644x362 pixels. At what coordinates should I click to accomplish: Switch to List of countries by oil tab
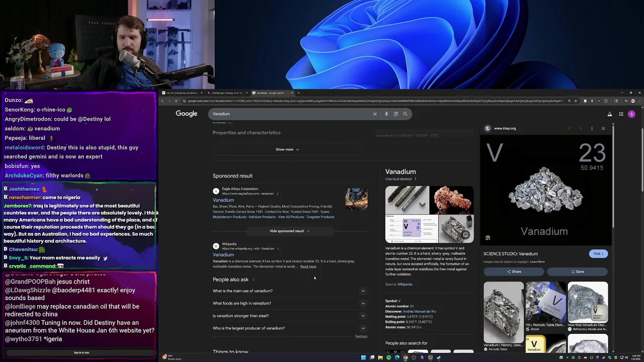[x=182, y=93]
